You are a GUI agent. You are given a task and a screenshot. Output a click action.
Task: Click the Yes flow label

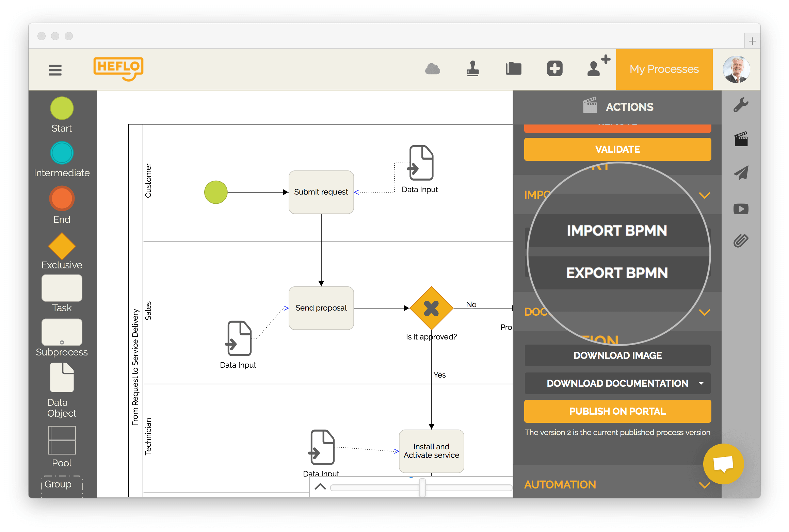pyautogui.click(x=439, y=375)
